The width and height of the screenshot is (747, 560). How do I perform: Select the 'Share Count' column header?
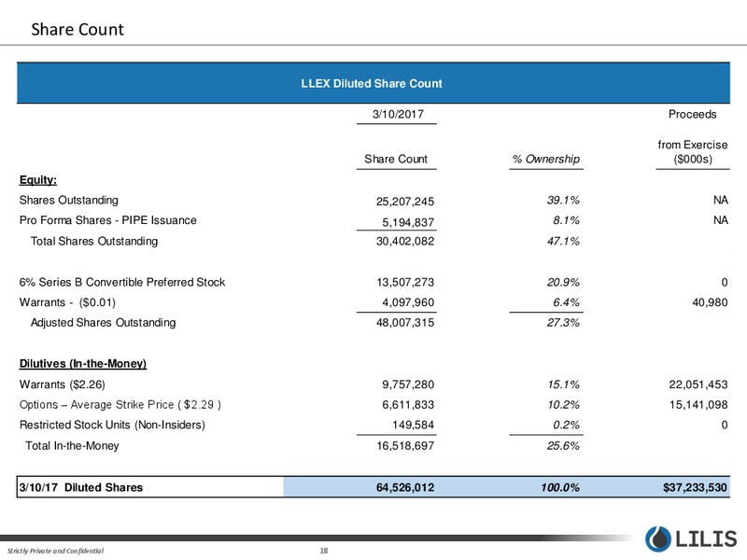pyautogui.click(x=396, y=159)
